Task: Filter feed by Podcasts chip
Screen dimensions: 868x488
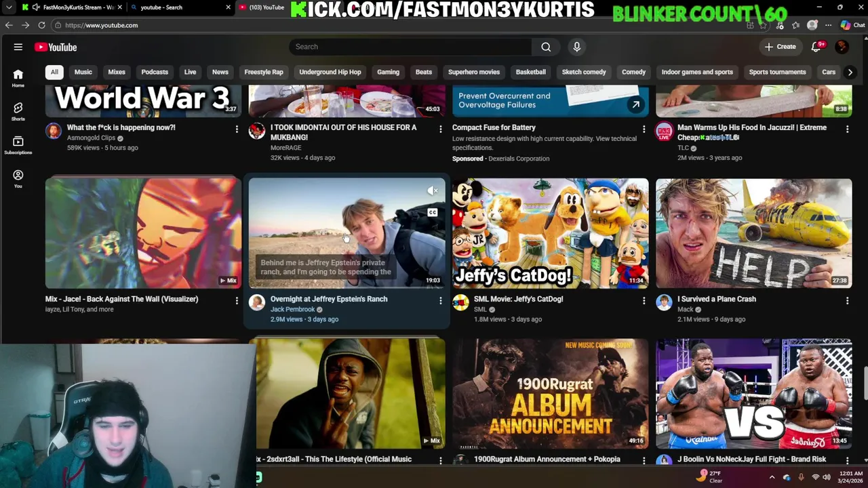Action: [x=155, y=72]
